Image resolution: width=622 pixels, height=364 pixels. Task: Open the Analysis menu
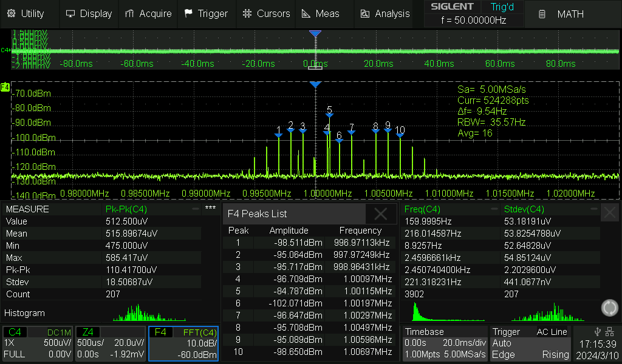(385, 13)
